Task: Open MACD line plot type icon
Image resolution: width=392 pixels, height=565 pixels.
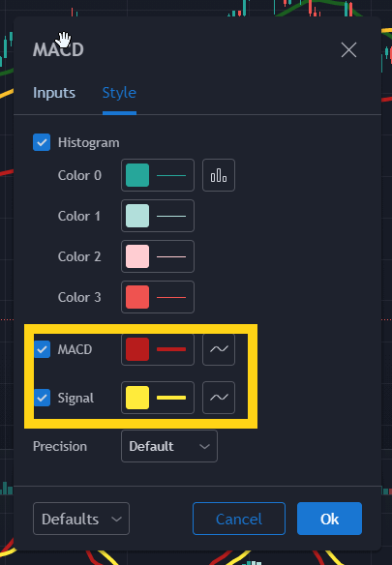Action: coord(219,349)
